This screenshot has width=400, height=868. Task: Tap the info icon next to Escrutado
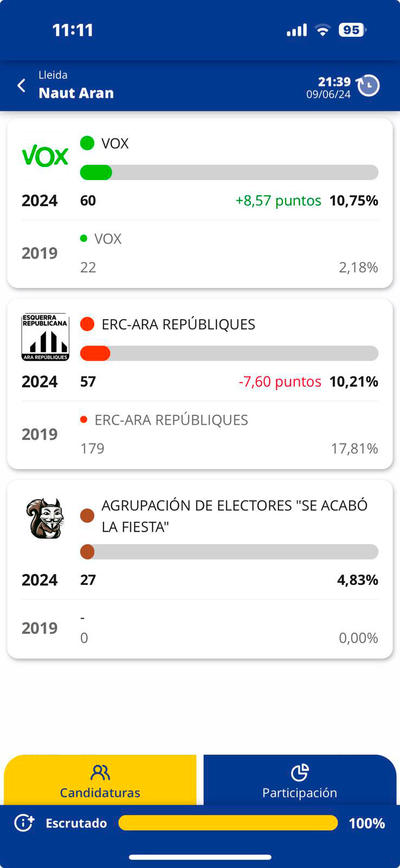24,823
